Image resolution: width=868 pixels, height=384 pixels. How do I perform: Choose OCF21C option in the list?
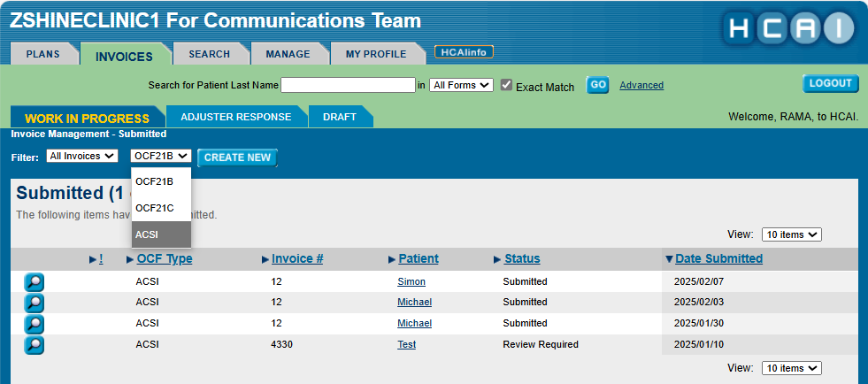click(161, 208)
